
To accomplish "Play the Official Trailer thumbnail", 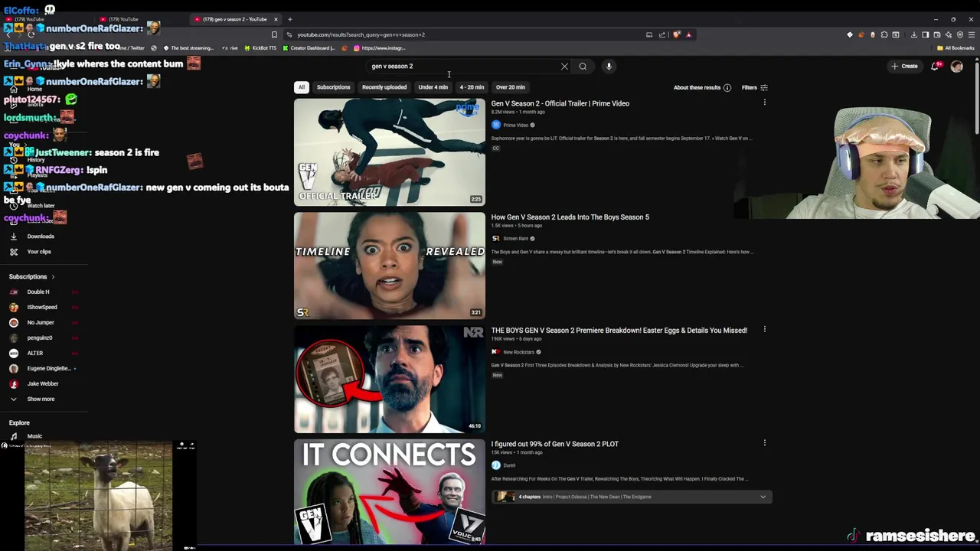I will tap(390, 152).
